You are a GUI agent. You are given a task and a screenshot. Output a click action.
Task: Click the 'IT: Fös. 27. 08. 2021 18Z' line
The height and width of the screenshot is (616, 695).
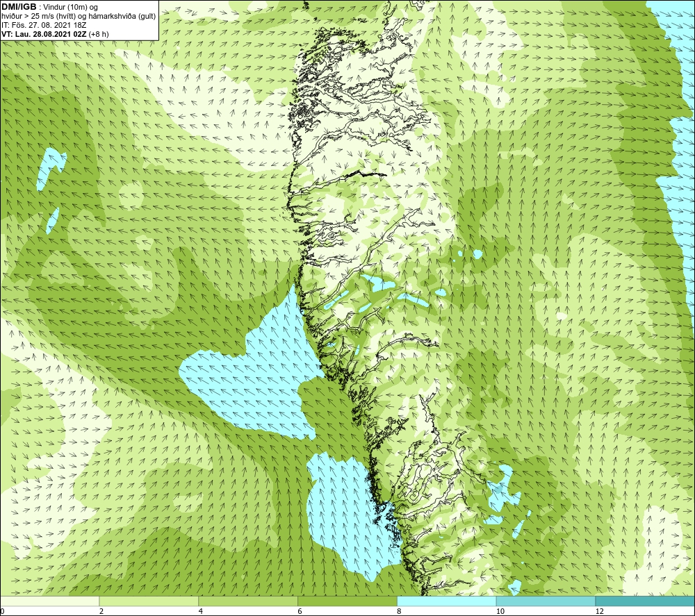[44, 25]
